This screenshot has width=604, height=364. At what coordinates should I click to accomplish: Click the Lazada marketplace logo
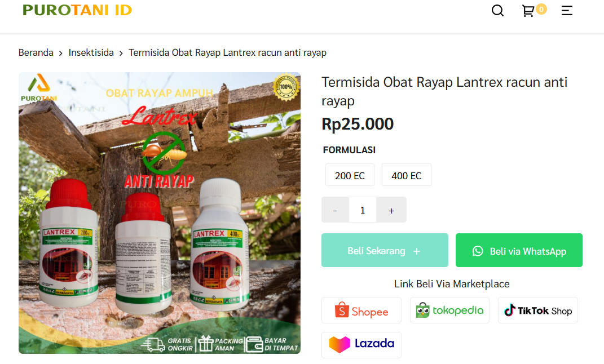click(x=361, y=344)
